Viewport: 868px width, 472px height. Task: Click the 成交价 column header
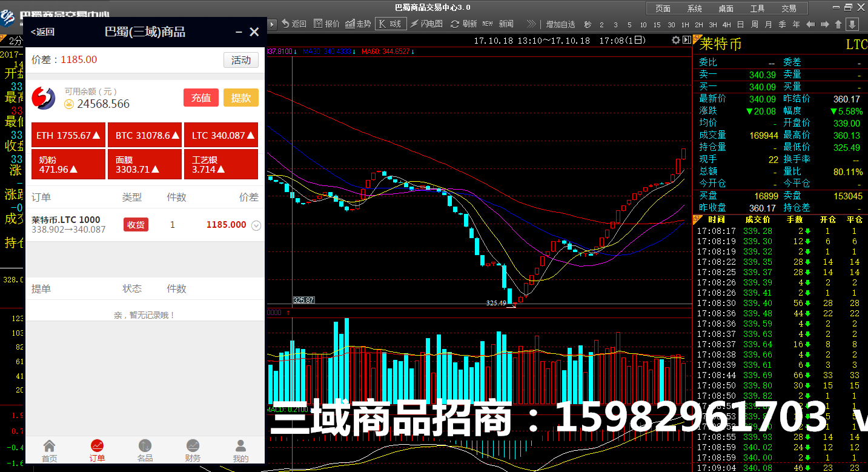point(758,219)
